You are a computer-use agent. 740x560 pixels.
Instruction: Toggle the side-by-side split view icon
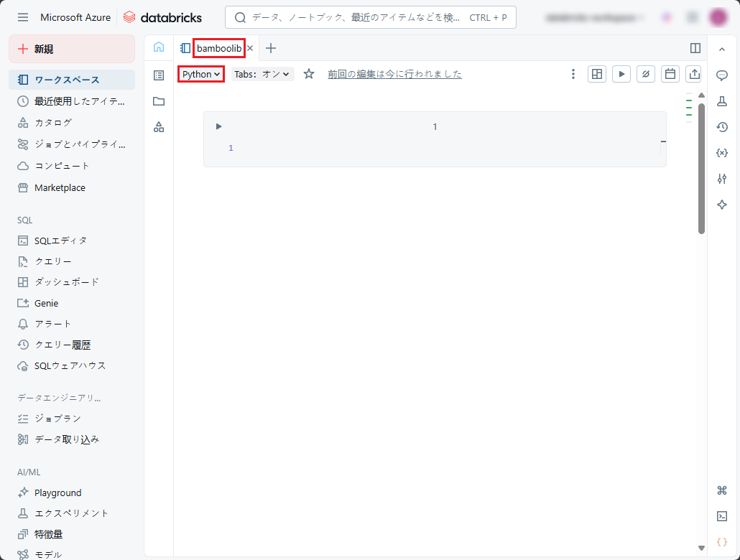coord(695,48)
